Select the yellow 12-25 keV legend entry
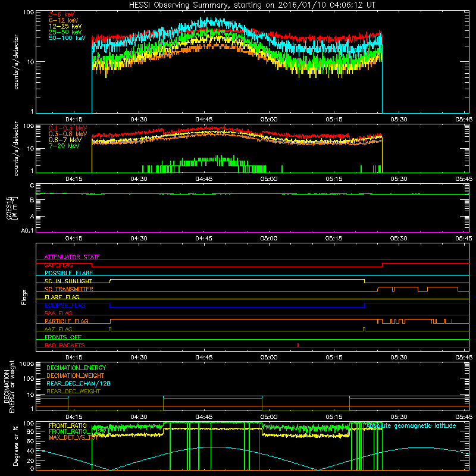Screen dimensions: 476x476 click(65, 26)
